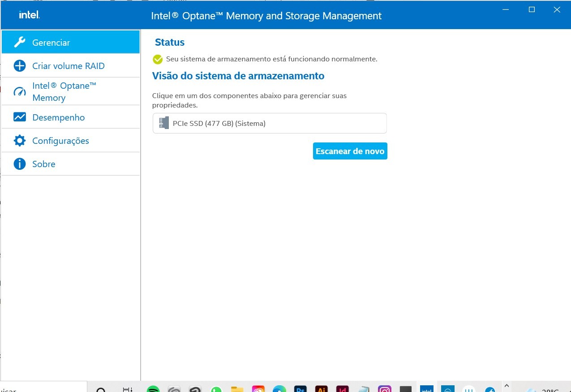This screenshot has width=571, height=392.
Task: Click the normal-functioning status message text
Action: click(x=272, y=59)
